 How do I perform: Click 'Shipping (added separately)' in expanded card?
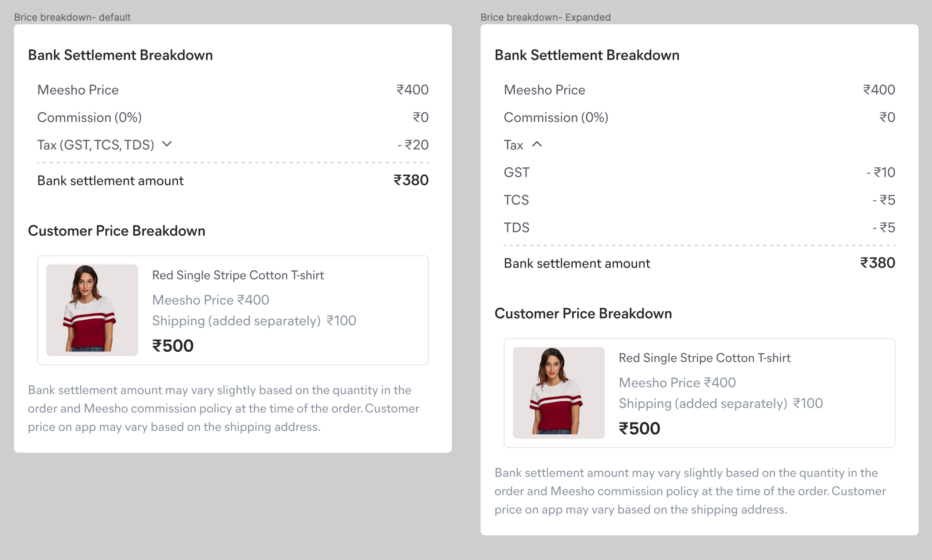point(703,403)
